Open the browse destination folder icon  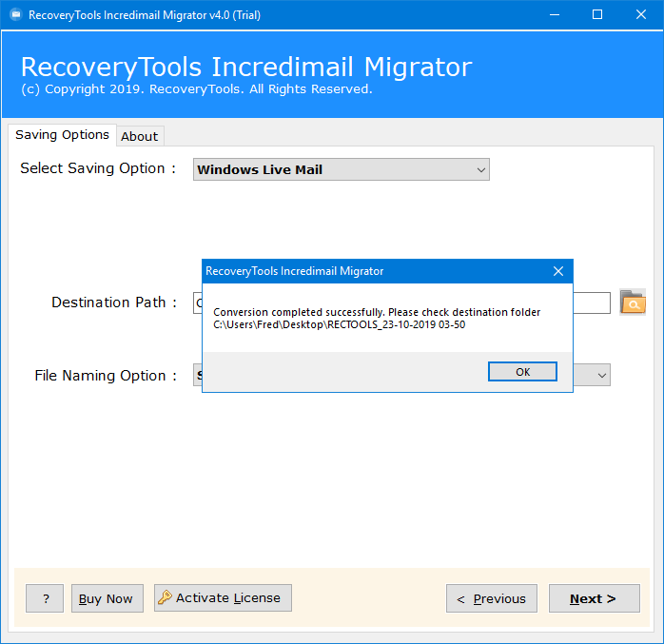click(x=633, y=302)
